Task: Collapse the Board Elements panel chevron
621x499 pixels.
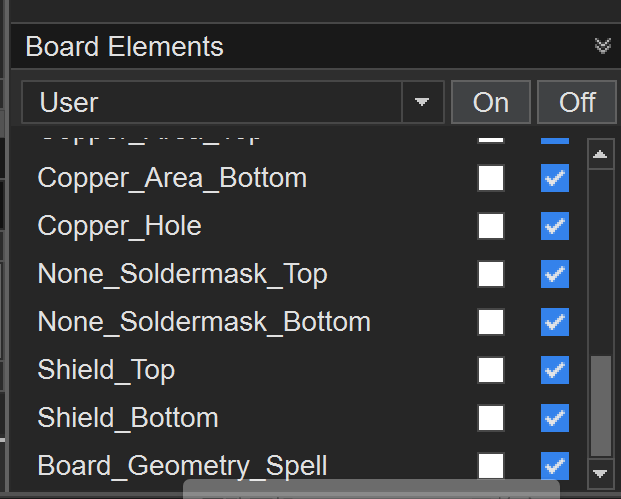Action: tap(602, 46)
